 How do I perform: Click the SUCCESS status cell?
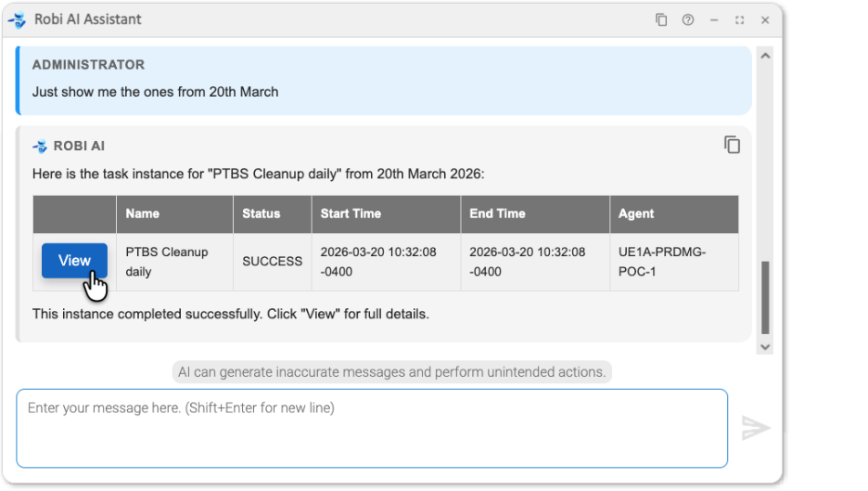tap(272, 262)
